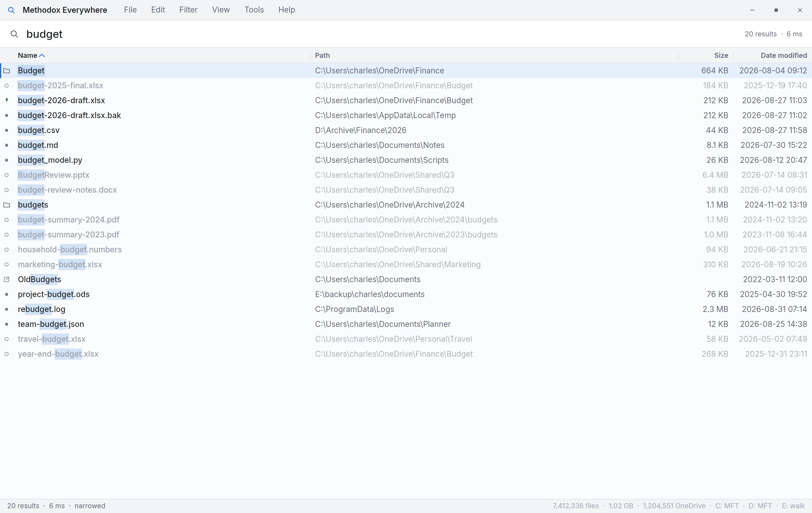Image resolution: width=812 pixels, height=513 pixels.
Task: Click '7,412,338 files' in status bar
Action: [x=576, y=506]
